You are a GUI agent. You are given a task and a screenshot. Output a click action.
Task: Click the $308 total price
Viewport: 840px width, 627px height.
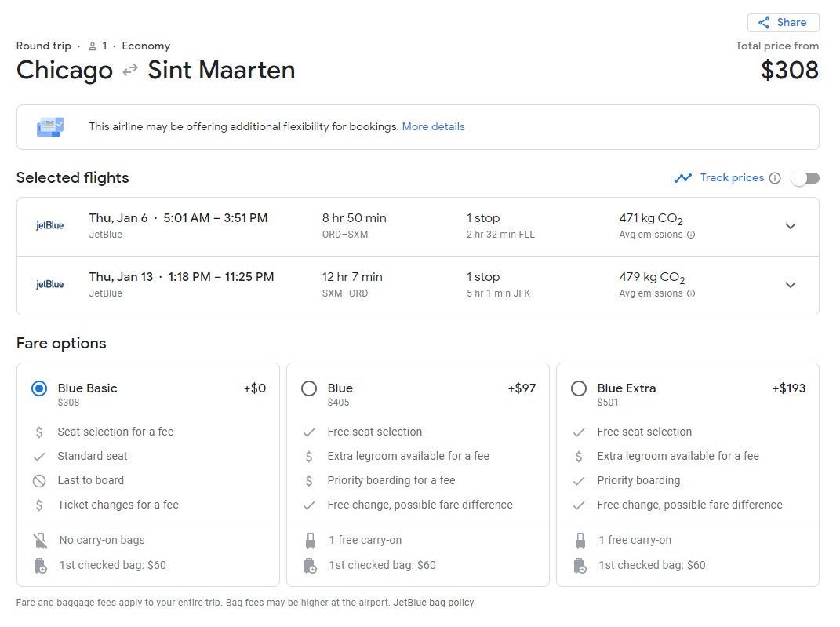click(789, 70)
